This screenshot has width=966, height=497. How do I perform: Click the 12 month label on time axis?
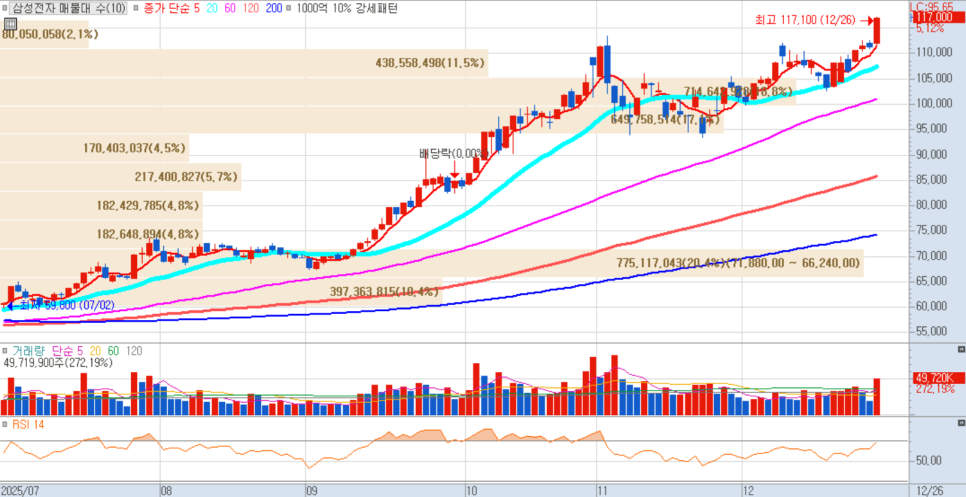coord(749,491)
